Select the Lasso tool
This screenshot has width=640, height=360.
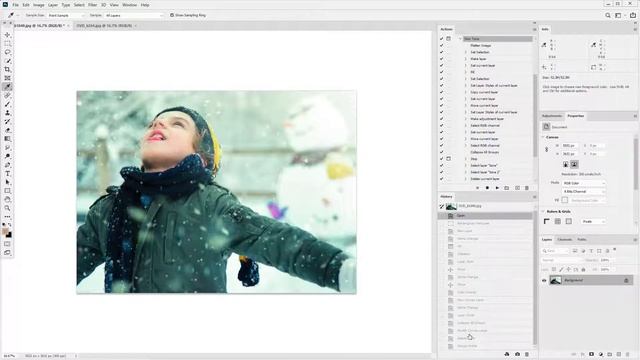[7, 52]
